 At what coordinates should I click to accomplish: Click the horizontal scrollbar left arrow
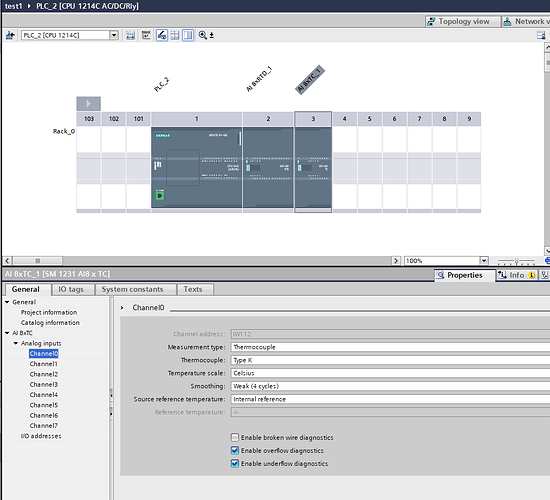click(7, 261)
